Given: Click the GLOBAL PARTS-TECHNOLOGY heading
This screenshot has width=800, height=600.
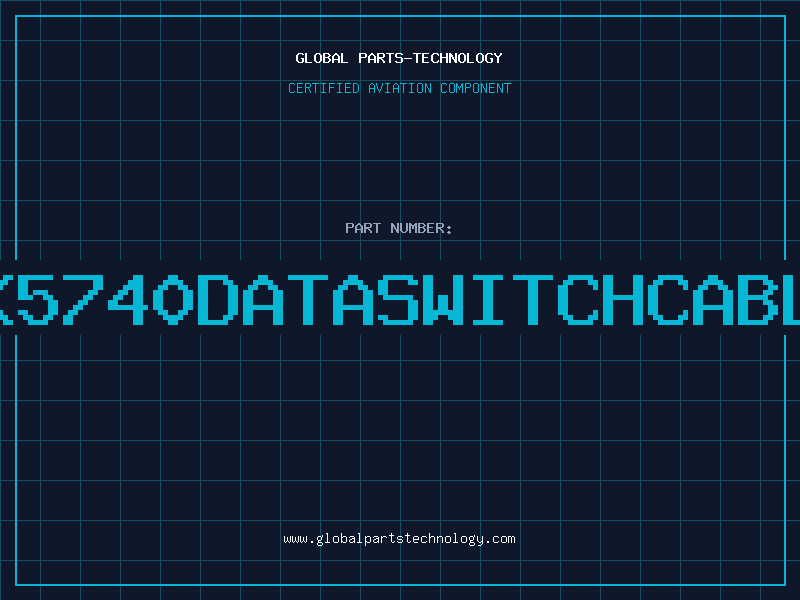Looking at the screenshot, I should [399, 58].
